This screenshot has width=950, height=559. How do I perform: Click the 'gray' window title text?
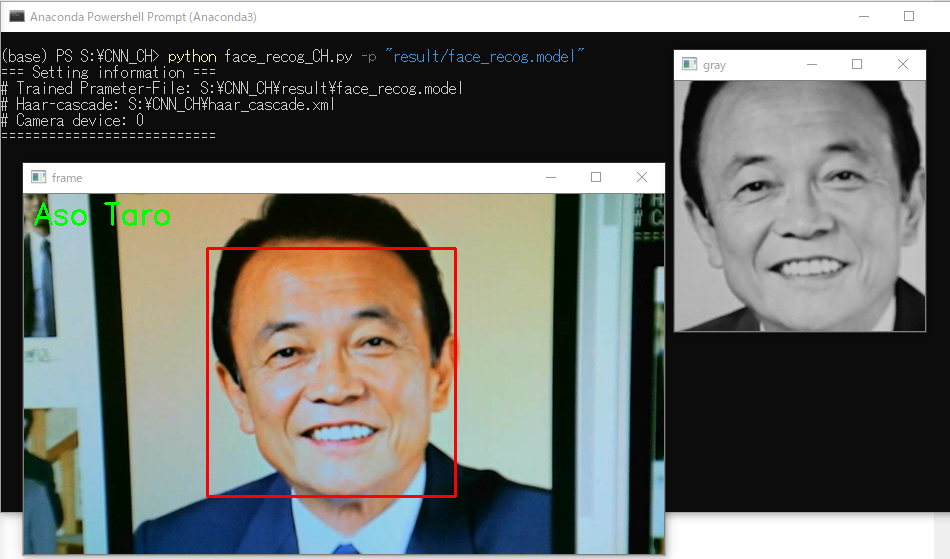(714, 65)
